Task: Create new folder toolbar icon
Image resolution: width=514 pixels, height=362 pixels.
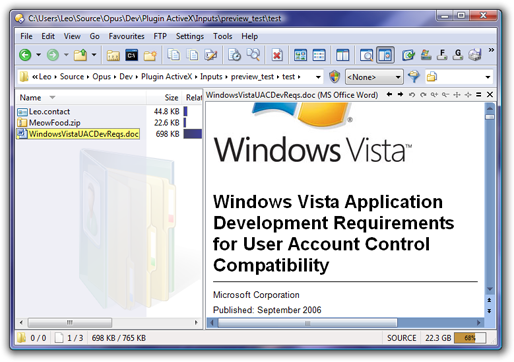Action: [x=150, y=55]
